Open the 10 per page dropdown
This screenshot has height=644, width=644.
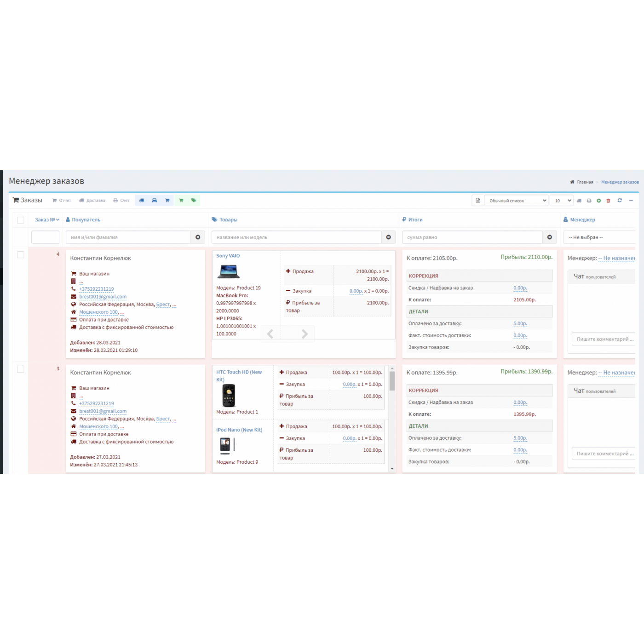click(561, 201)
